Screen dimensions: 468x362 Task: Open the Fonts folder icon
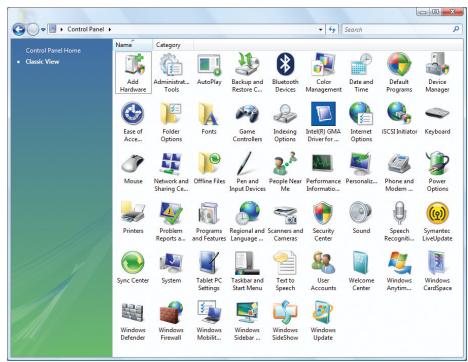click(x=209, y=119)
